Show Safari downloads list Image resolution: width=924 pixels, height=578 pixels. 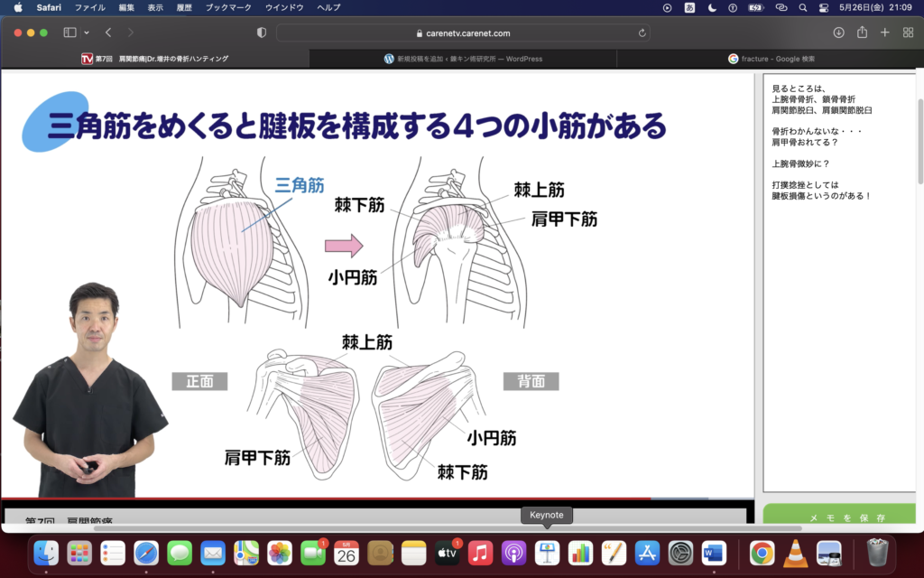[838, 33]
